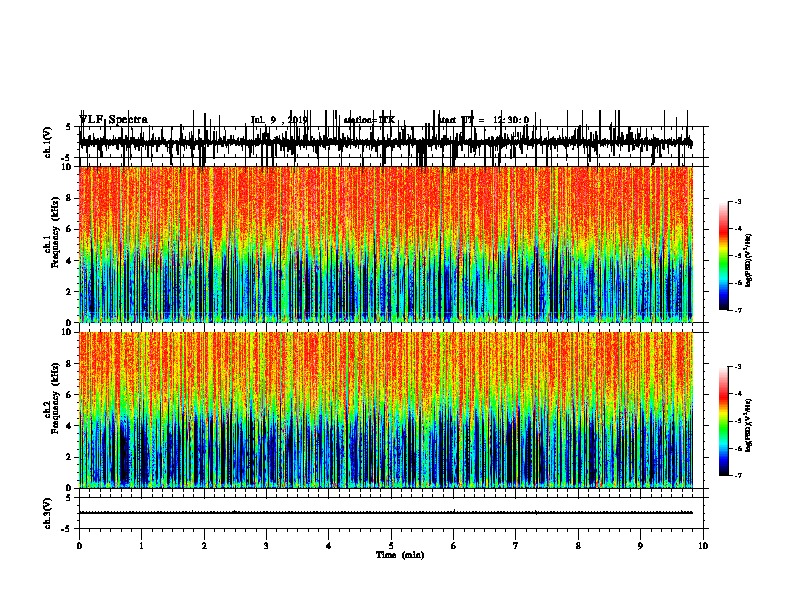Click the "3" tick on the time axis

click(x=266, y=546)
